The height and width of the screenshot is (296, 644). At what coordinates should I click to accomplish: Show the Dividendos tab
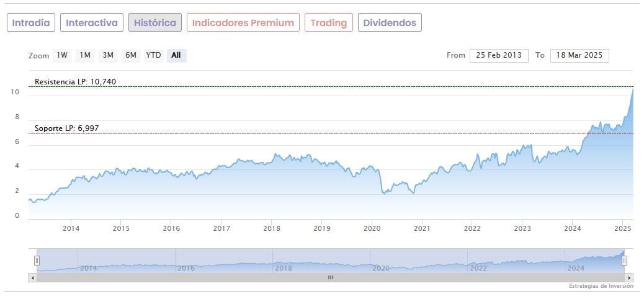click(390, 23)
